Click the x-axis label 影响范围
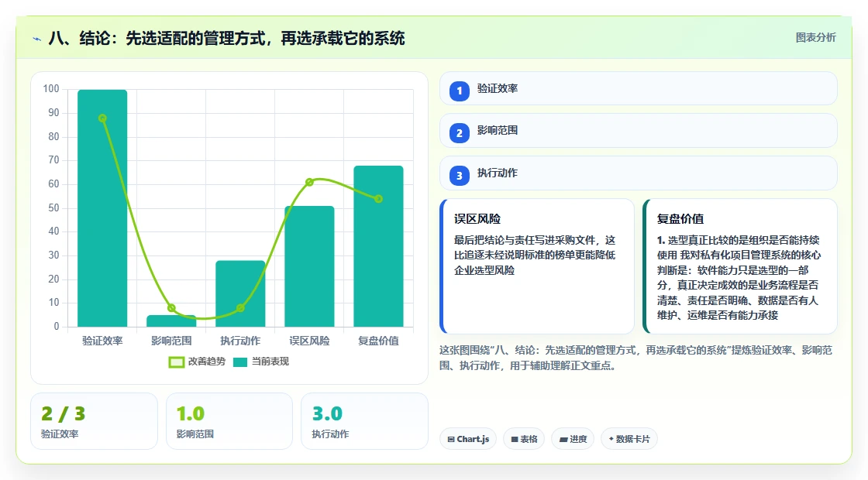This screenshot has width=868, height=480. coord(171,341)
